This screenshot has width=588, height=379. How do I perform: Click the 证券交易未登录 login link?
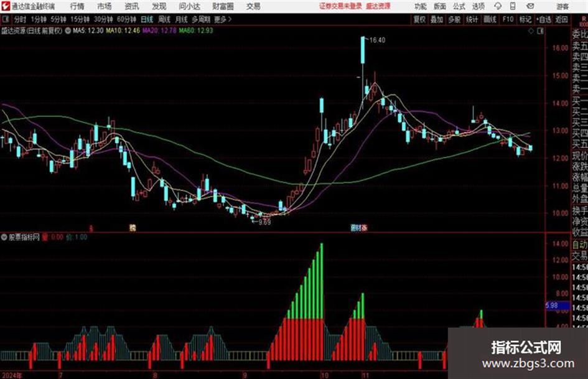pyautogui.click(x=340, y=6)
